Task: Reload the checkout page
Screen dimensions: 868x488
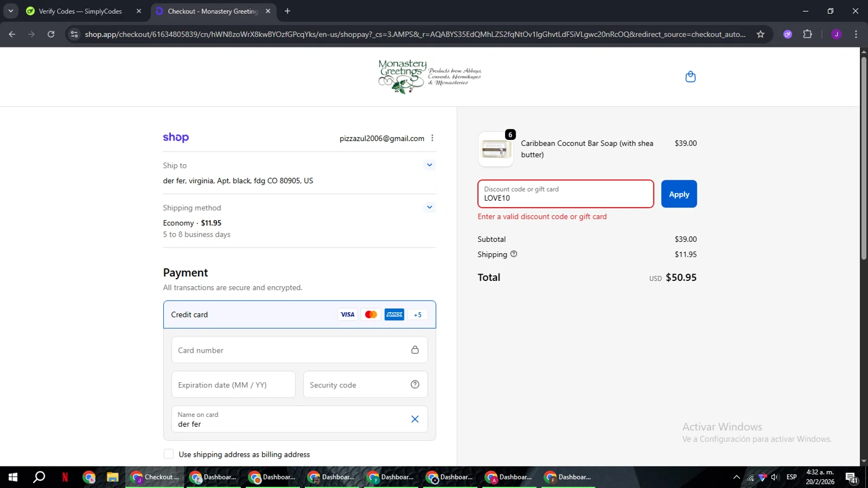Action: 51,34
